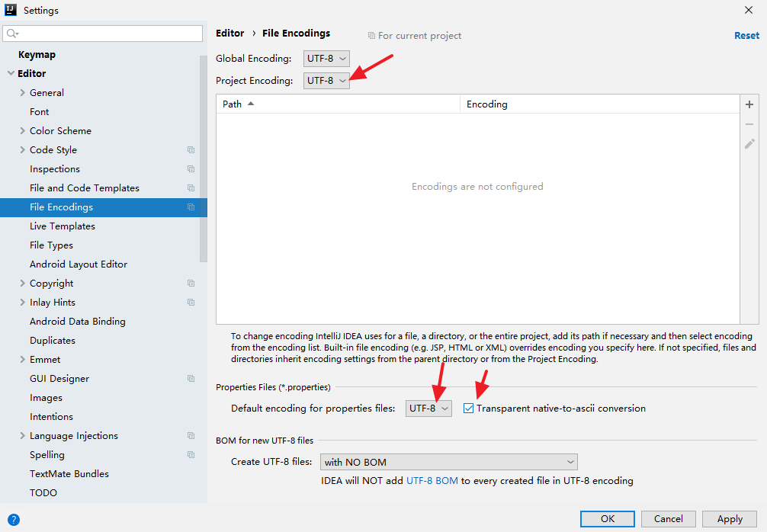Open Live Templates settings
767x532 pixels.
(x=62, y=226)
